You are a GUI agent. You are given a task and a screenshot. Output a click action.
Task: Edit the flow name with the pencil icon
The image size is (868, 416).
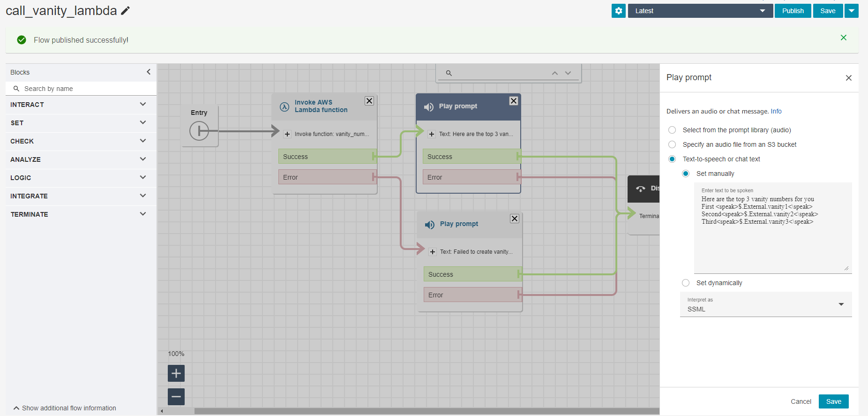point(125,11)
